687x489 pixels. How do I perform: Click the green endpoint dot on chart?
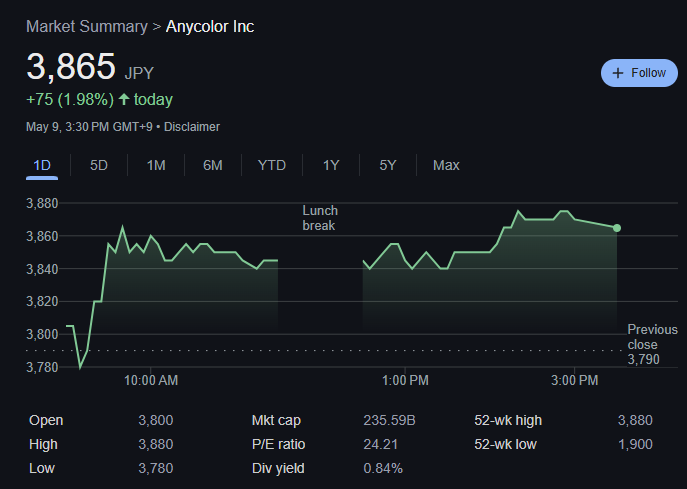[617, 228]
